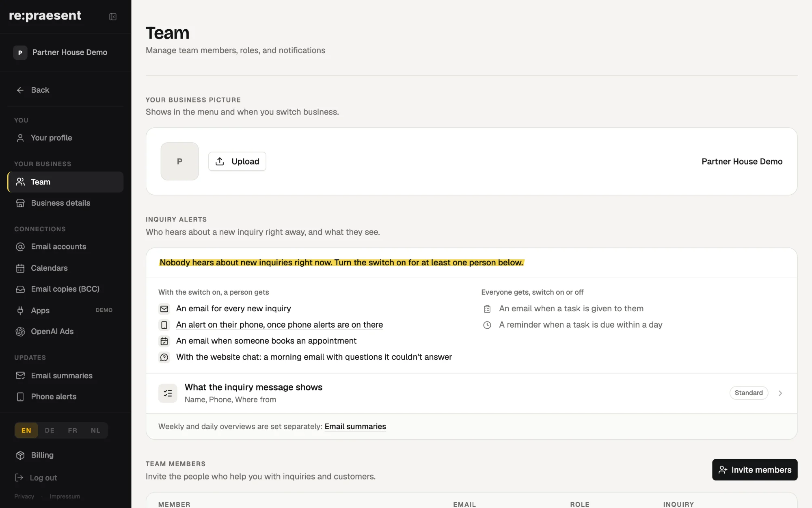The width and height of the screenshot is (812, 508).
Task: Click the upload arrow icon in Upload button
Action: pos(220,161)
